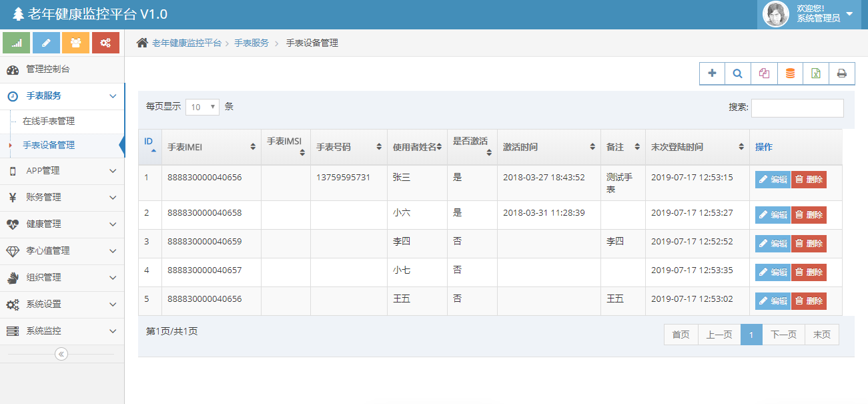Sort table by 手表号码 column
This screenshot has width=868, height=404.
pyautogui.click(x=349, y=147)
